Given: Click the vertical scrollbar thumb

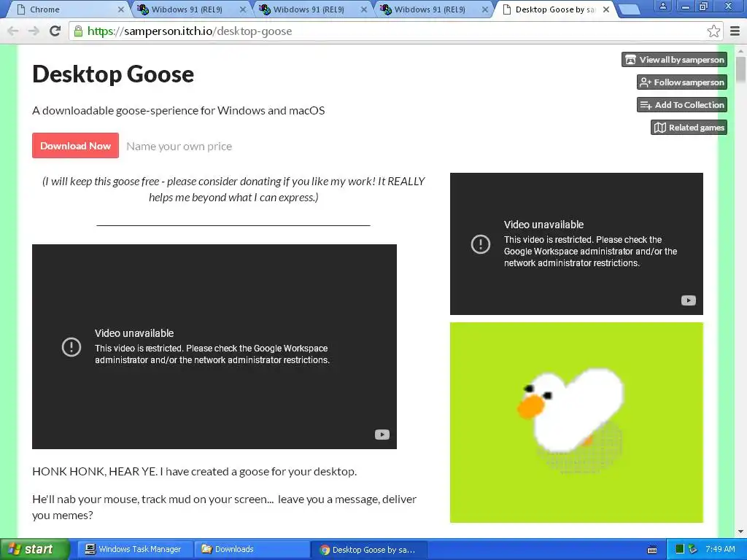Looking at the screenshot, I should pos(741,69).
